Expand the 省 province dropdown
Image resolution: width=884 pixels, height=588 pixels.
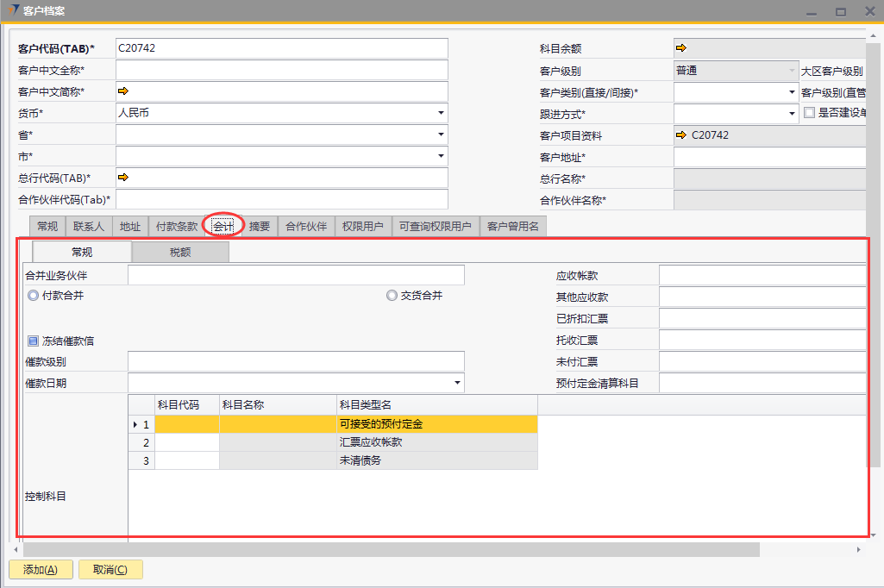click(441, 134)
